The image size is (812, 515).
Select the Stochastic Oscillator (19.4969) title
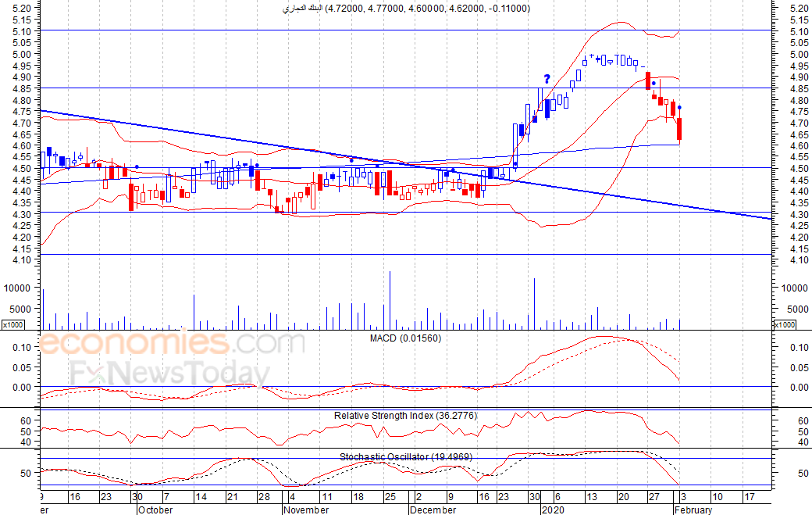pos(406,456)
